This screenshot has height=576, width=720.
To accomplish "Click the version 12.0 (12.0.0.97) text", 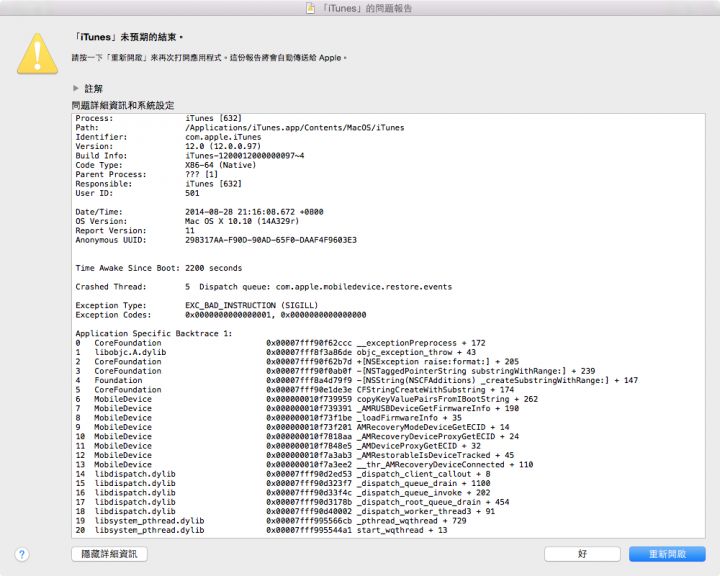I will tap(223, 146).
